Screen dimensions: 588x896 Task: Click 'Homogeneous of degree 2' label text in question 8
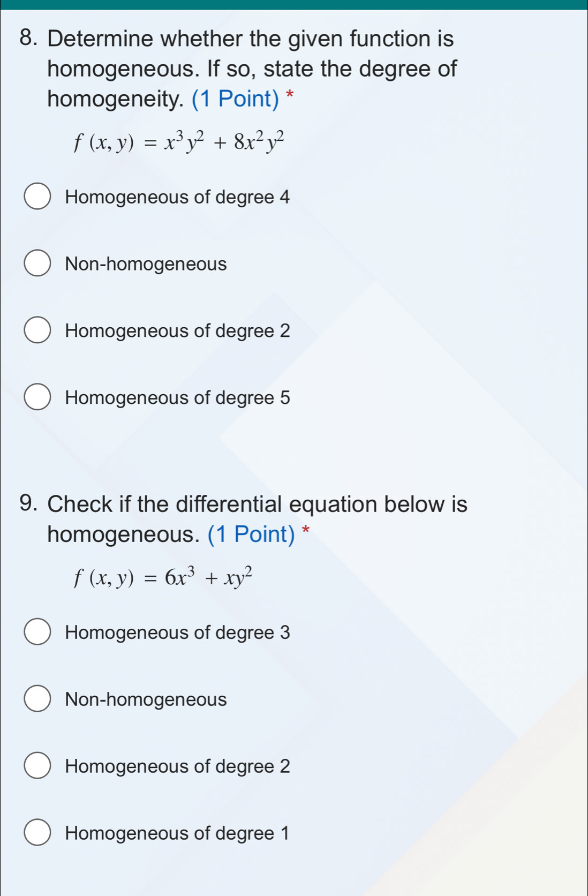point(177,331)
